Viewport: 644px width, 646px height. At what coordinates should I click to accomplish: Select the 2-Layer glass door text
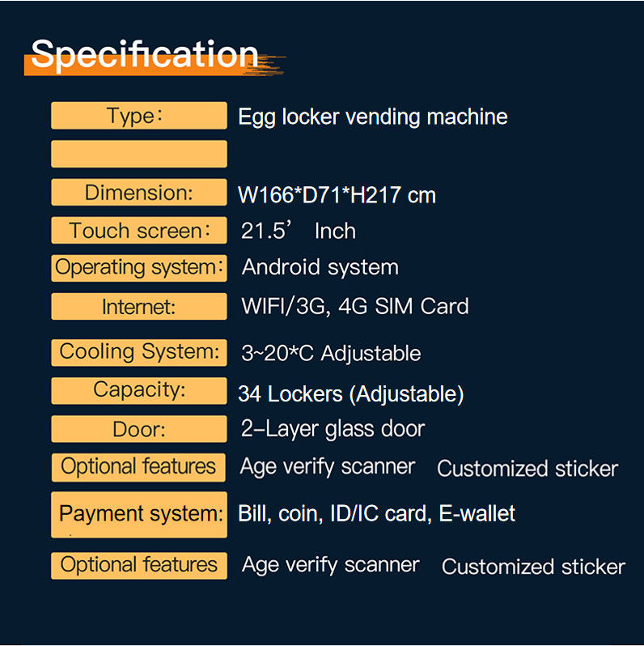click(x=332, y=428)
